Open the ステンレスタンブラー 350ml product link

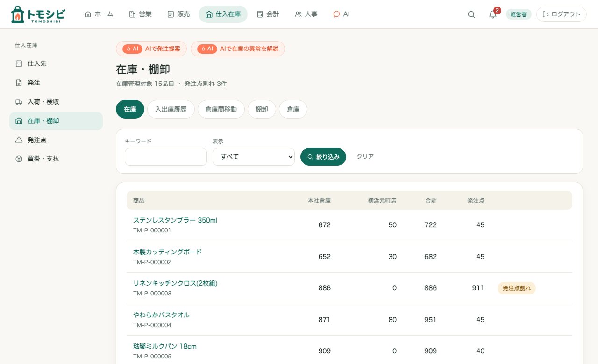click(175, 220)
